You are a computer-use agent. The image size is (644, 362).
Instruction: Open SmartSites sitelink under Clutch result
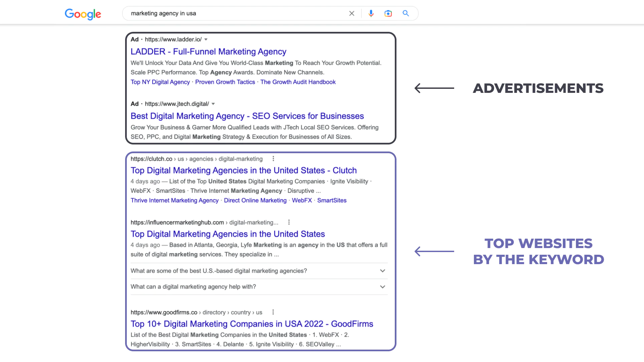tap(332, 200)
